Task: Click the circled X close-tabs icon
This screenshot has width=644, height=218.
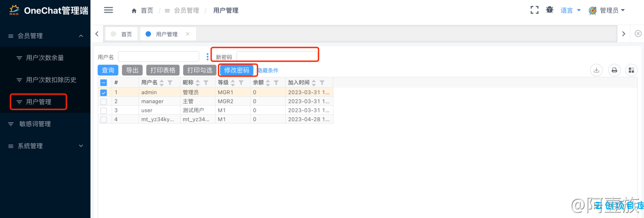Action: (638, 34)
